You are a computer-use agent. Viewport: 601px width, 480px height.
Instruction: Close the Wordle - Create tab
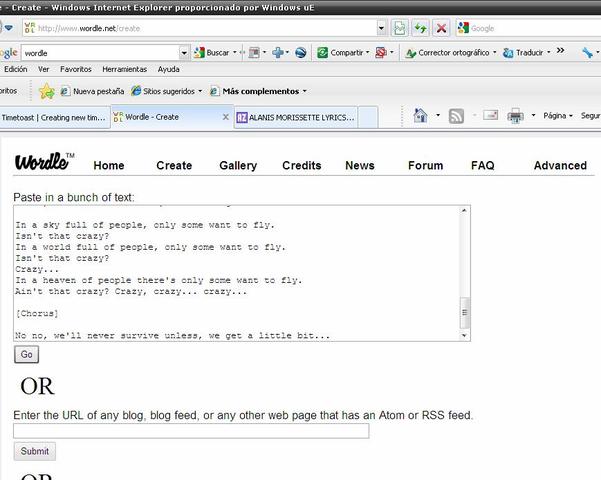(x=226, y=117)
